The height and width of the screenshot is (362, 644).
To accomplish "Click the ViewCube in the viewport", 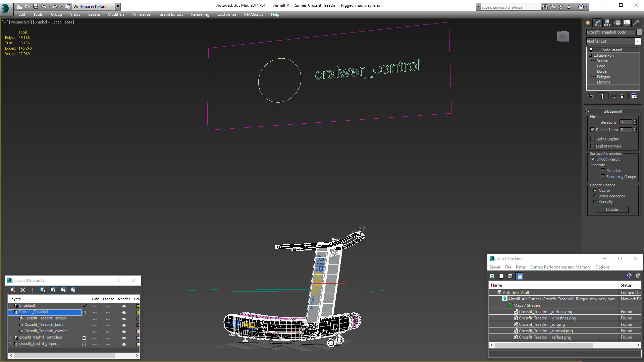I will coord(563,36).
